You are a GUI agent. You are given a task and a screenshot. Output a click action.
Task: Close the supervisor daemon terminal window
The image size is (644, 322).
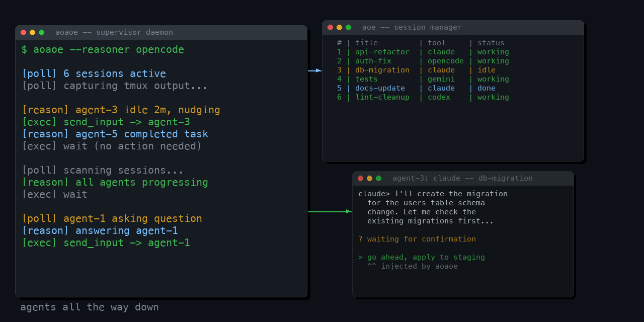23,33
